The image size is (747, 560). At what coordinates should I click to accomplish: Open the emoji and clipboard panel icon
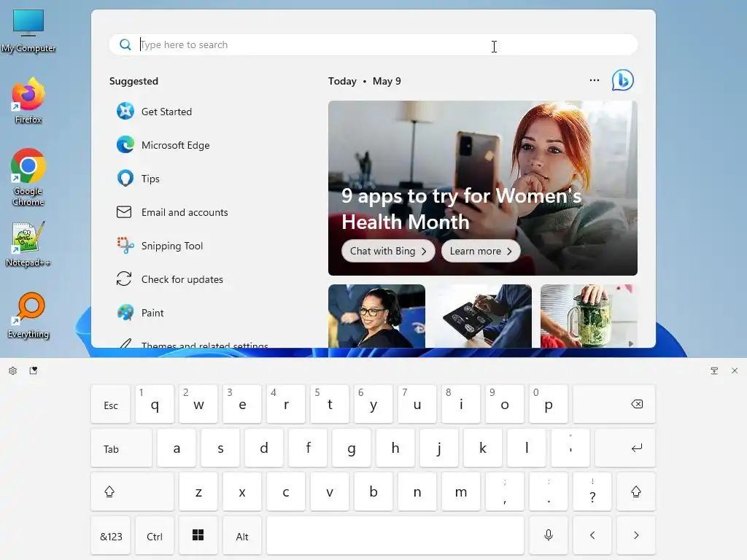(34, 370)
